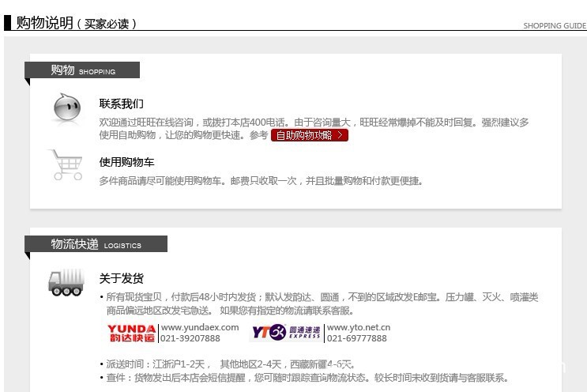Click the 买家必读 subtitle
The height and width of the screenshot is (392, 587).
click(107, 24)
